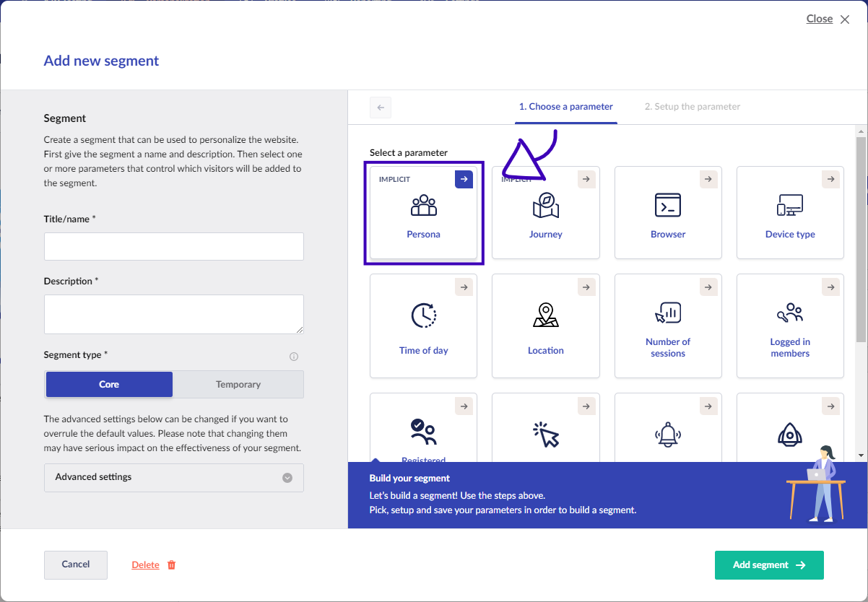Click the Delete link

coord(145,565)
